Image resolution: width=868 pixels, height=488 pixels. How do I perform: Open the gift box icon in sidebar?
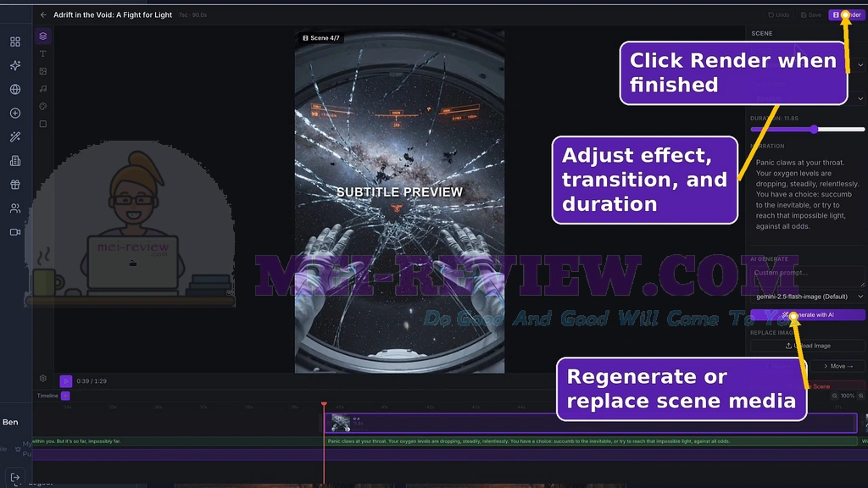[x=15, y=184]
